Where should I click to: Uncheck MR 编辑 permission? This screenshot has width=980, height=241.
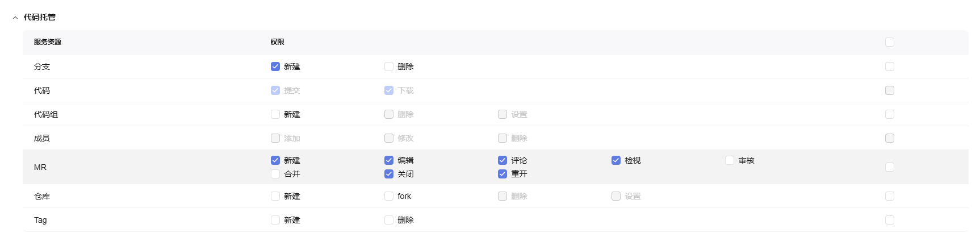click(389, 160)
